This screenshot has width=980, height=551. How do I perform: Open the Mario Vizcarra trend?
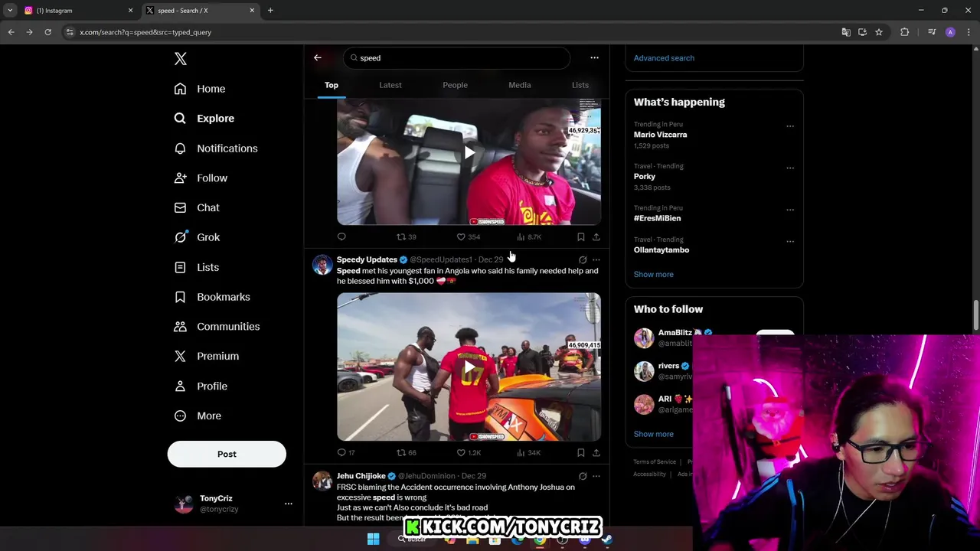660,135
